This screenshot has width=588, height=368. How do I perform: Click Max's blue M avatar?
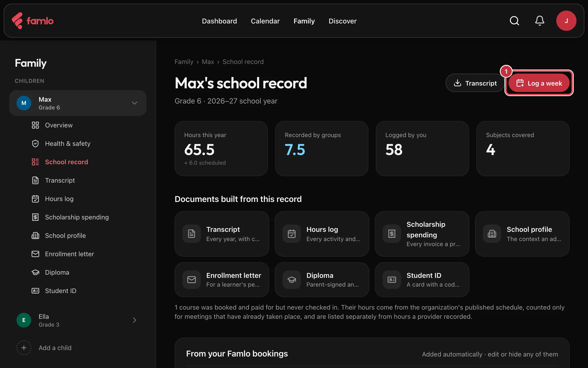pos(24,103)
